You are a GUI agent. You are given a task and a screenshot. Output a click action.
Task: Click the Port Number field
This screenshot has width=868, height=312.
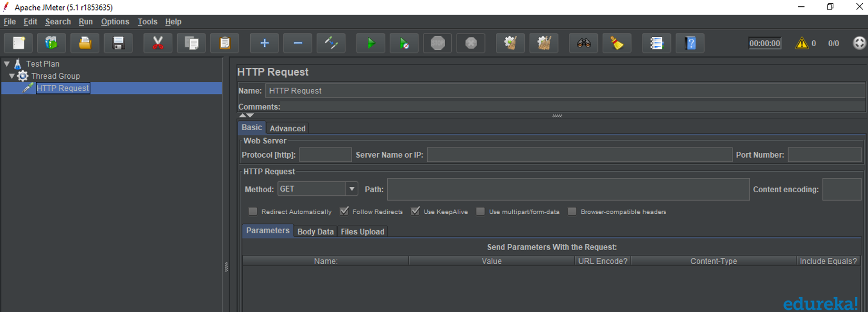824,155
